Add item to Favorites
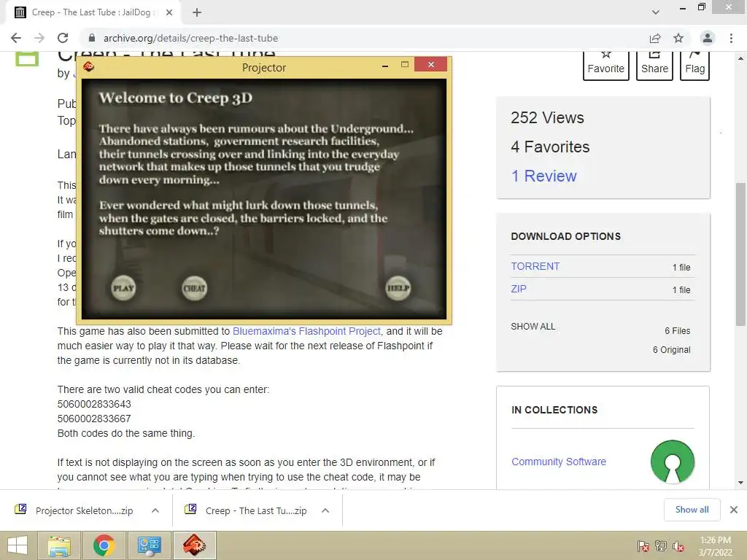 (606, 65)
